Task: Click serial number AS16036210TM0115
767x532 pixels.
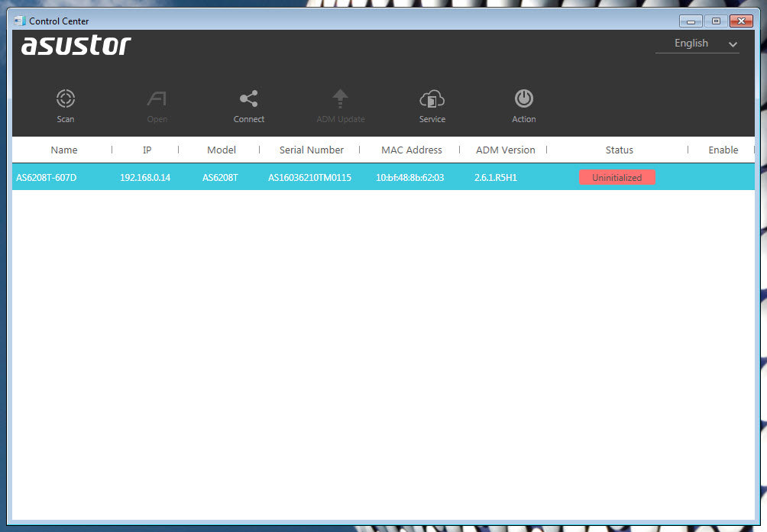Action: [309, 177]
